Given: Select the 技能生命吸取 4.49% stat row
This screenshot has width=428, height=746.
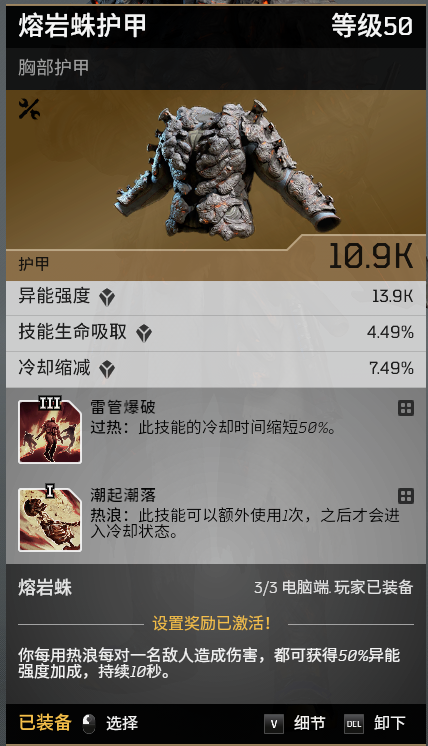Looking at the screenshot, I should click(216, 334).
